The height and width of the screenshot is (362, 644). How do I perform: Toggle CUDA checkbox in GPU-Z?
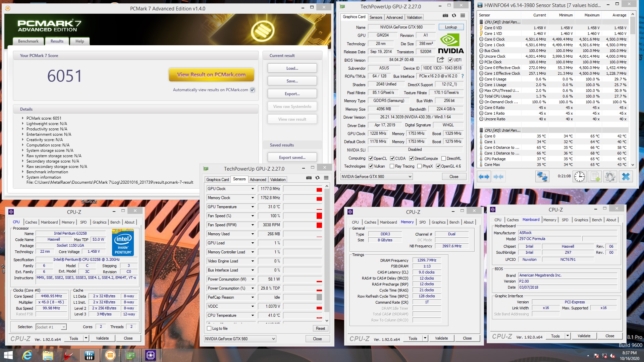[392, 159]
